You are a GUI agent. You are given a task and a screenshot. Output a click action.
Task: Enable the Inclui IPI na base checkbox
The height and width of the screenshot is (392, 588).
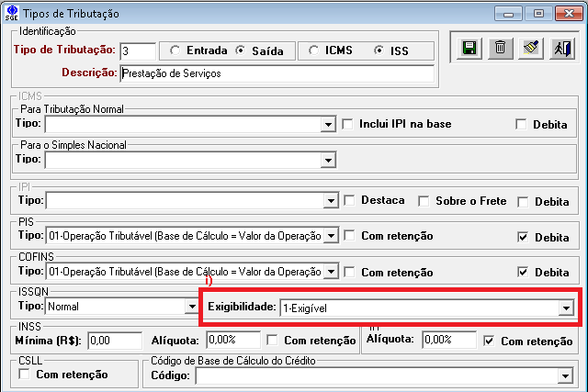pos(348,124)
